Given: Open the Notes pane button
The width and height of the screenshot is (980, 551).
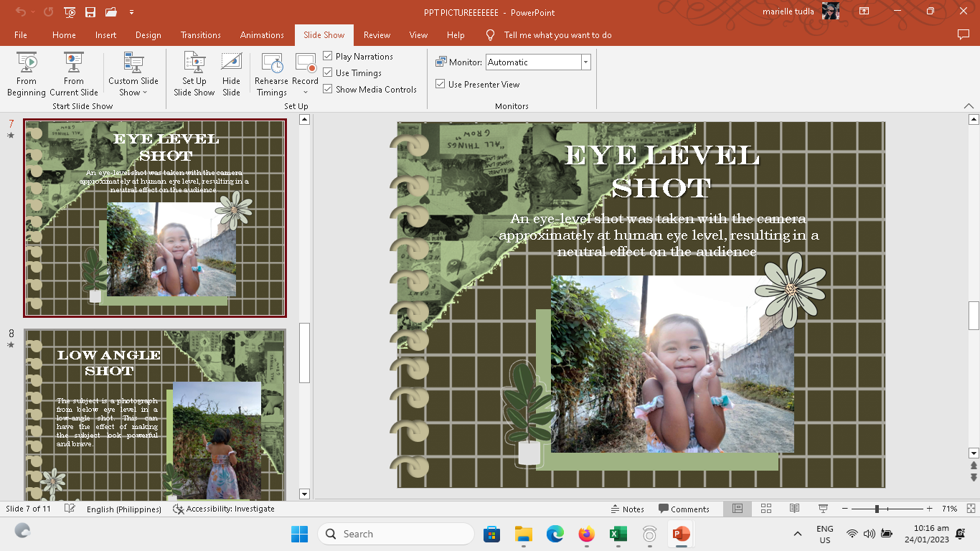Looking at the screenshot, I should 627,509.
